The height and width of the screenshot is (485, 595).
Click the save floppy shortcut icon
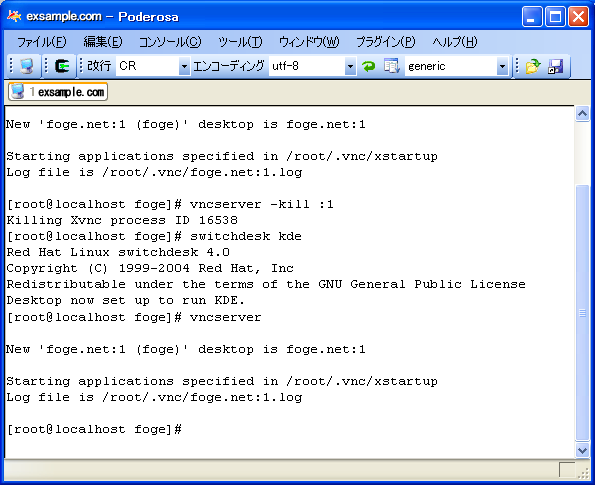556,66
